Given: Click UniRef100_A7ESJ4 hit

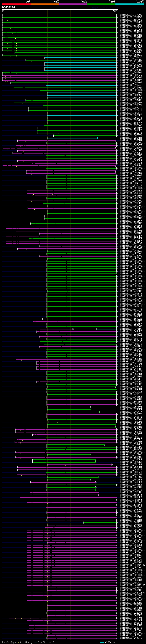Looking at the screenshot, I should 131,163.
